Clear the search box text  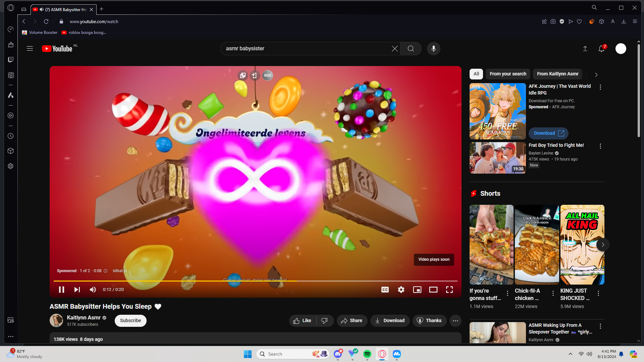coord(395,49)
